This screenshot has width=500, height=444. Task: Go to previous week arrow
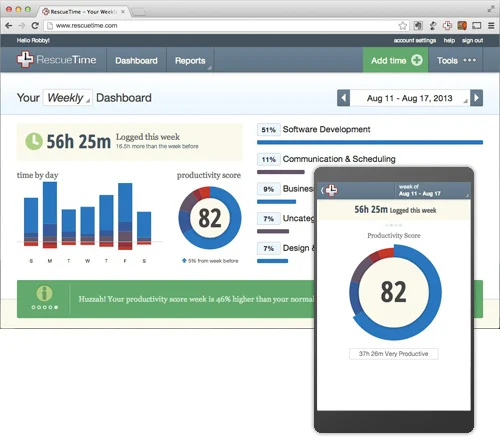coord(343,98)
